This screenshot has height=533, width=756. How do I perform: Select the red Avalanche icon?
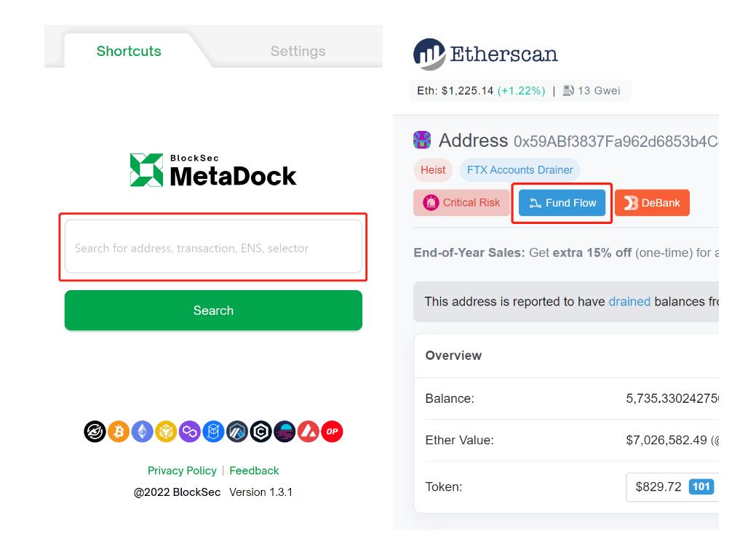pyautogui.click(x=309, y=432)
